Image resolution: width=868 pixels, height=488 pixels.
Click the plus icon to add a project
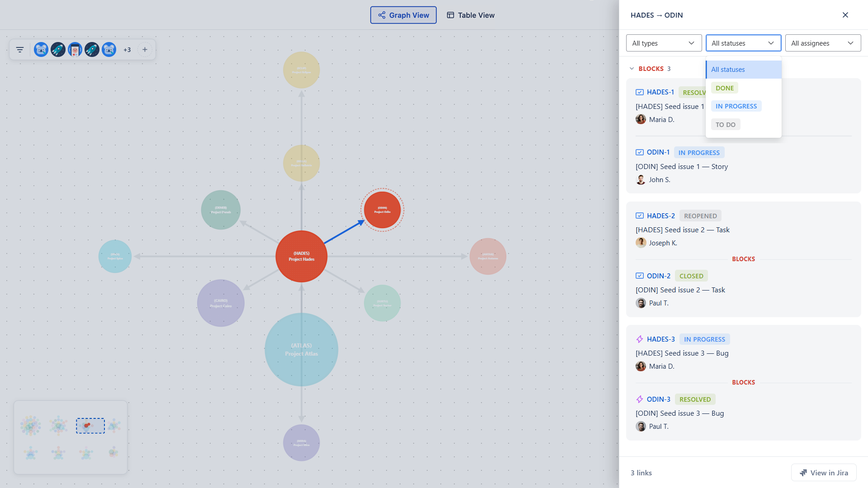(x=145, y=50)
